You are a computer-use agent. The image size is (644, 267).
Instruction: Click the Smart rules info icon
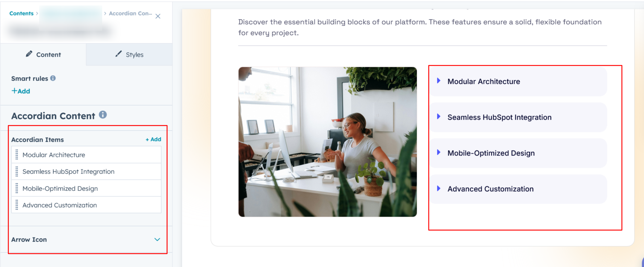click(x=53, y=78)
